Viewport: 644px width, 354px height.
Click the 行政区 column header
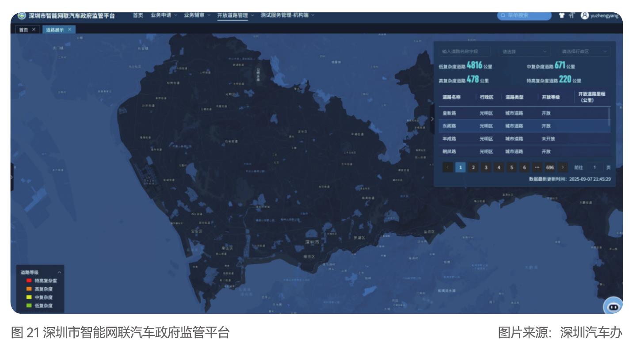point(486,97)
